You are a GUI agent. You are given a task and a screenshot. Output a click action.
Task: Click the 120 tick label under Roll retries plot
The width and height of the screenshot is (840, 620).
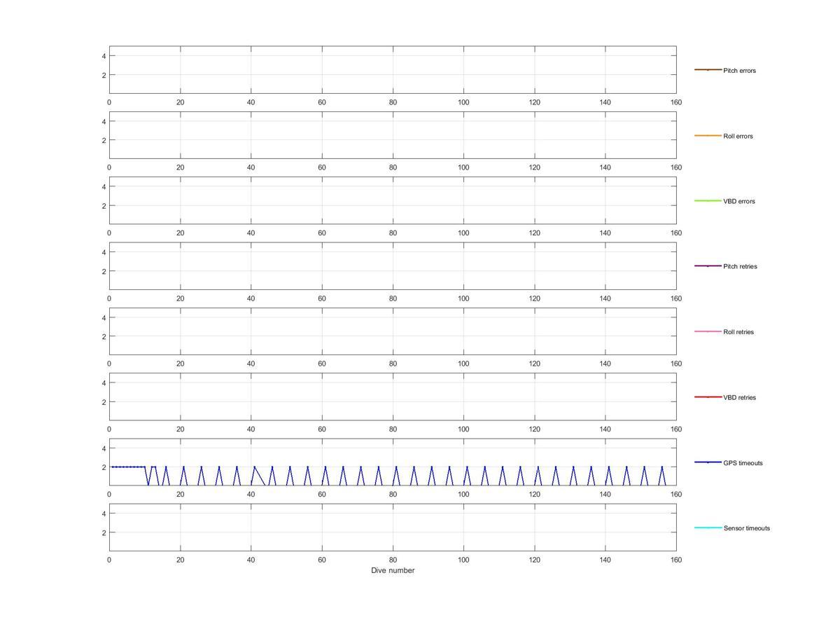pyautogui.click(x=535, y=364)
